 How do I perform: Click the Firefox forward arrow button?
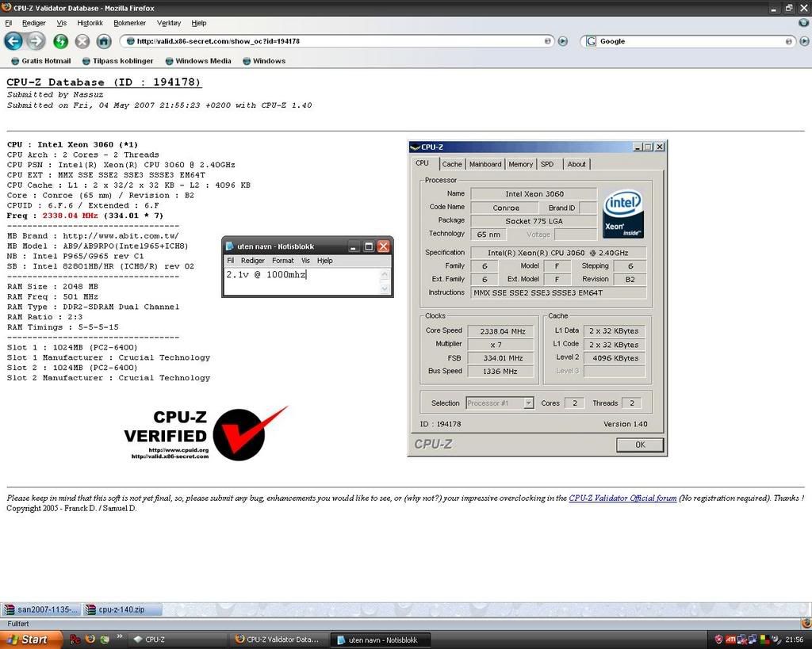click(x=35, y=41)
